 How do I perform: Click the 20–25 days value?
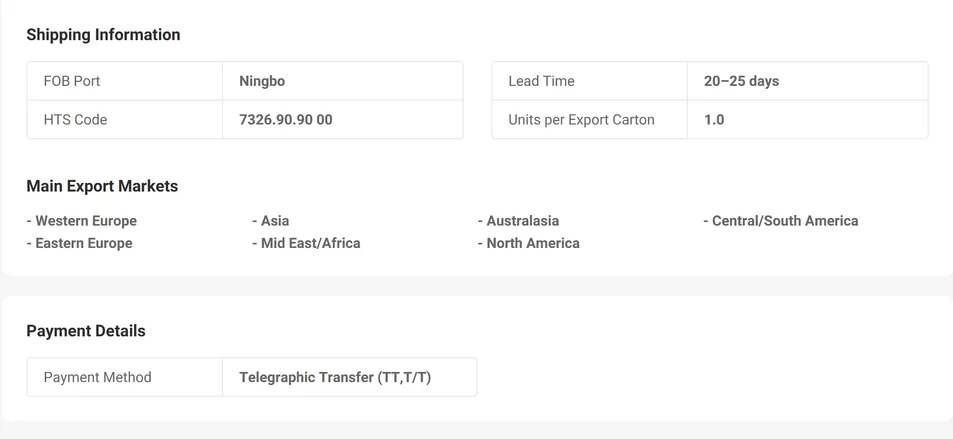pos(741,81)
